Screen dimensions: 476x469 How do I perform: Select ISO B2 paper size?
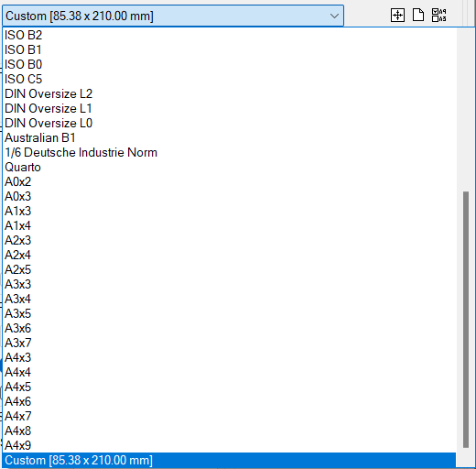click(x=229, y=35)
